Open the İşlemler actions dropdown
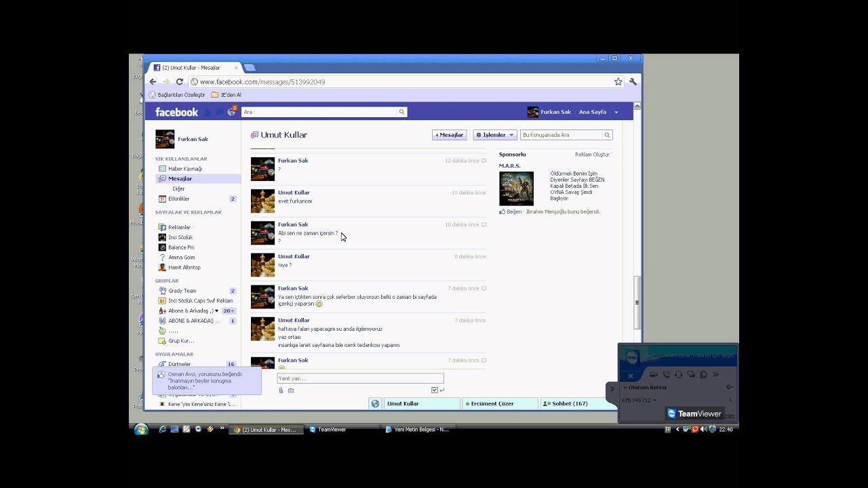Screen dimensions: 868x488 (x=495, y=135)
